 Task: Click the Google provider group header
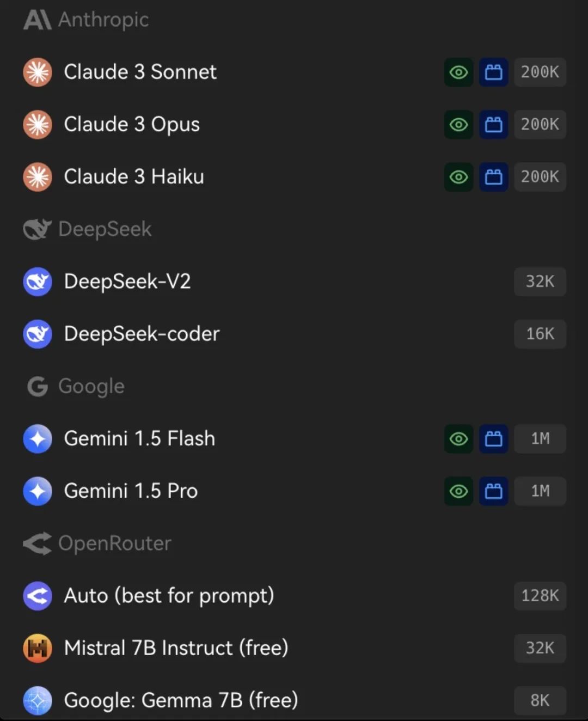(x=76, y=387)
